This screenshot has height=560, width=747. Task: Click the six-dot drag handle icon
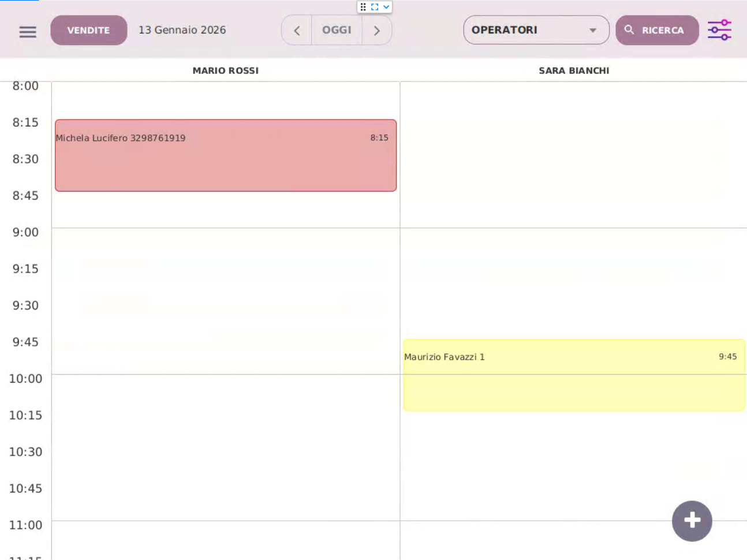(x=363, y=7)
